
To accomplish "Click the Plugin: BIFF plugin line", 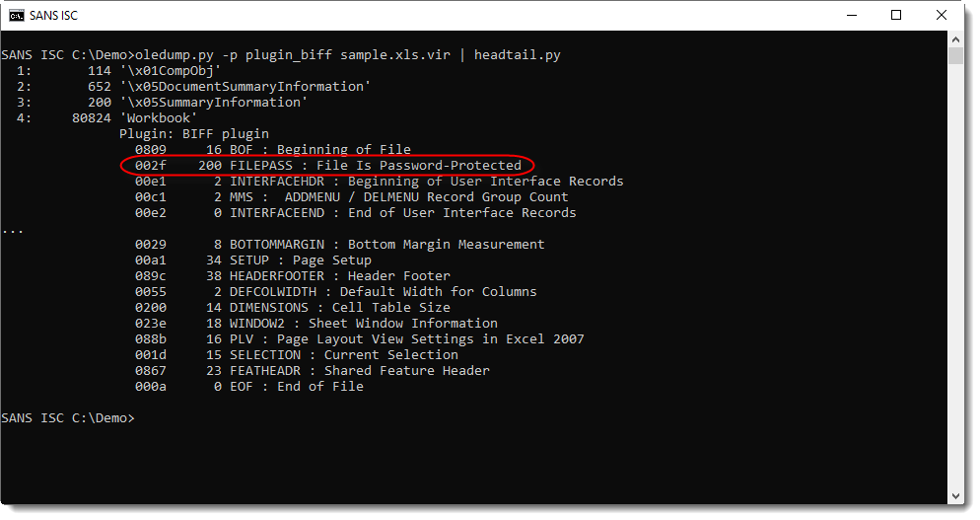I will click(194, 134).
